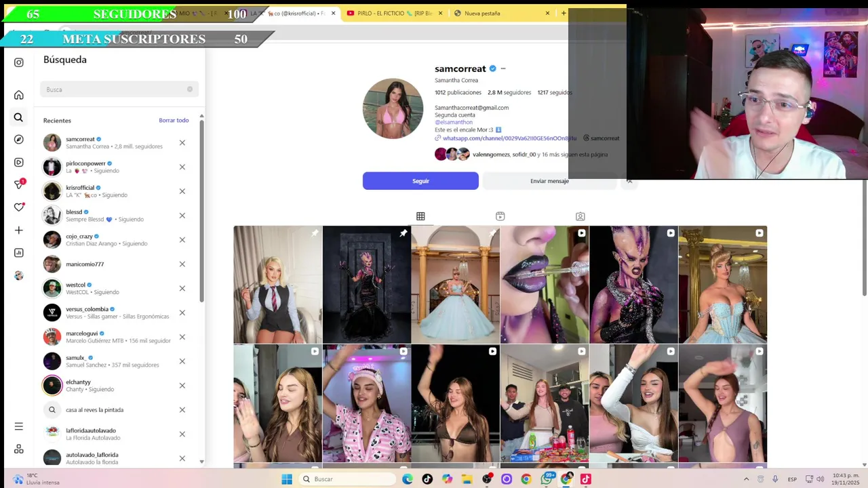Open Messages icon with red badge

(x=19, y=184)
